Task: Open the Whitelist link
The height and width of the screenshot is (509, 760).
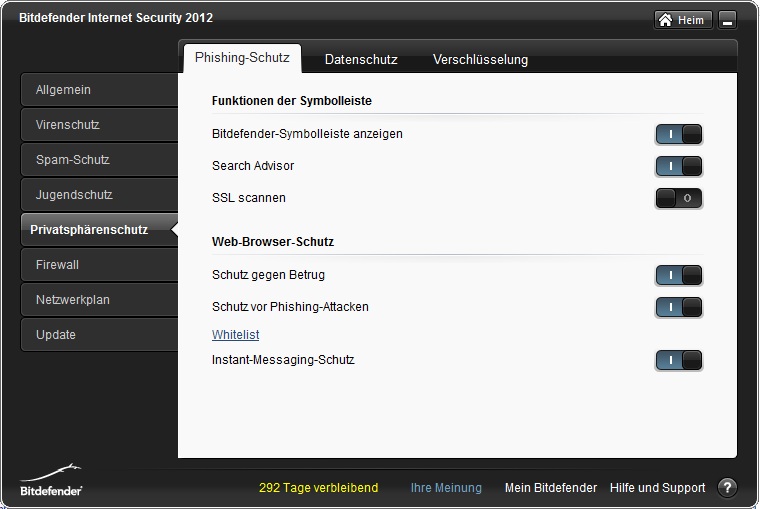Action: click(x=235, y=335)
